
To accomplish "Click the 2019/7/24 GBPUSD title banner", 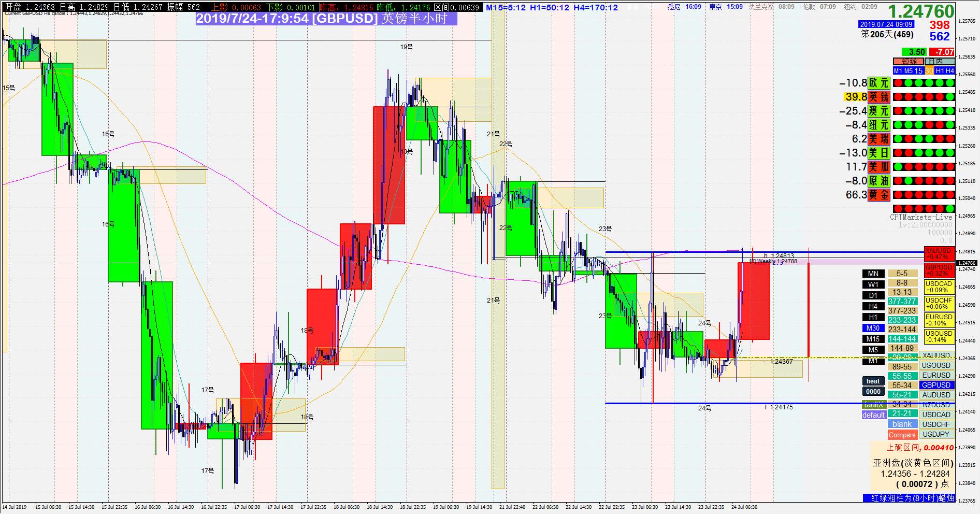I will pos(326,19).
